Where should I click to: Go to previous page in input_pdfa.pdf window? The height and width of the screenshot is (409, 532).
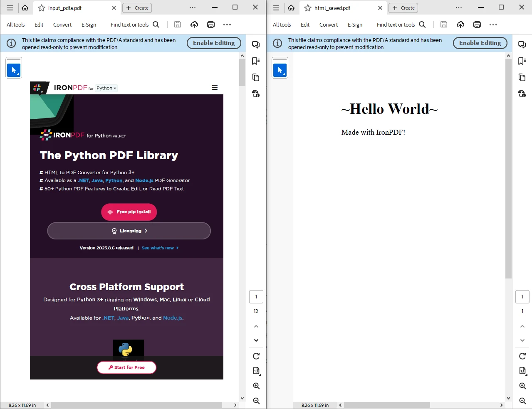point(256,327)
